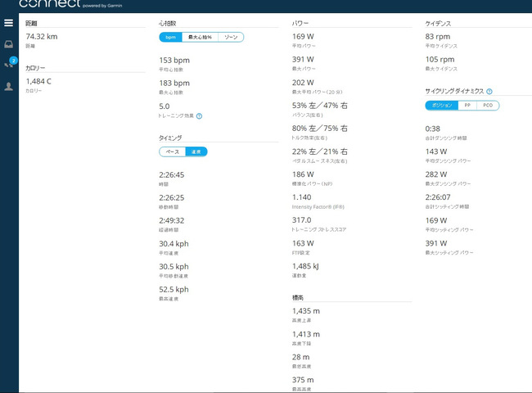Click the 0:38 total dancing time
Screen dimensions: 532x393
[433, 129]
